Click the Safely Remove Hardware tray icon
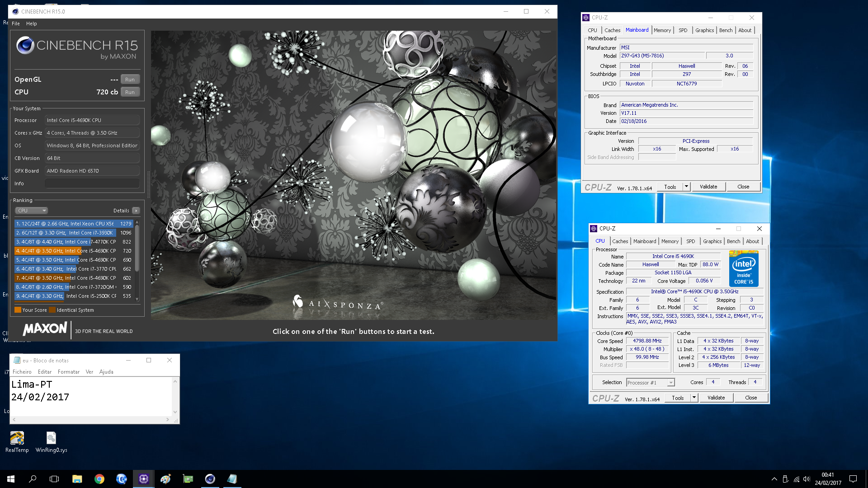The height and width of the screenshot is (488, 868). coord(785,479)
